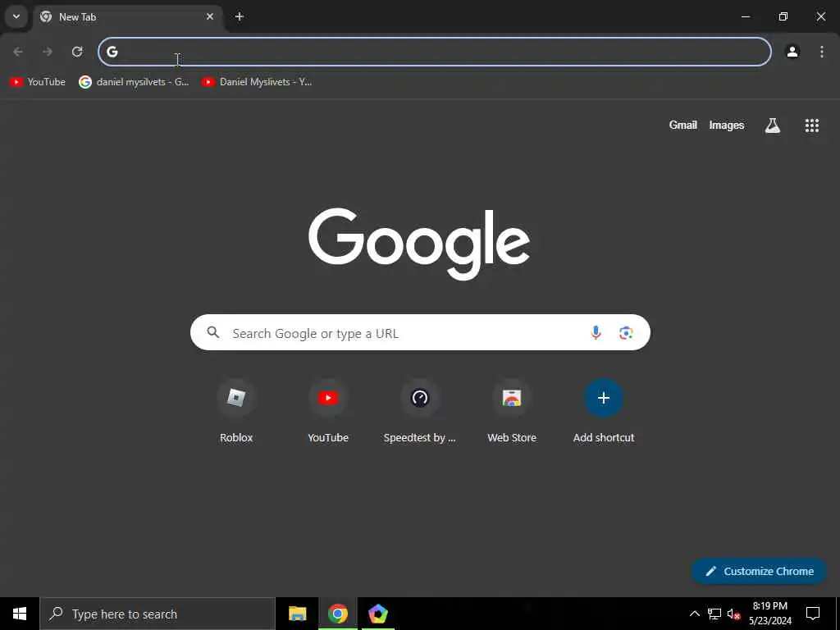Restore down the Chrome window
840x630 pixels.
point(783,16)
